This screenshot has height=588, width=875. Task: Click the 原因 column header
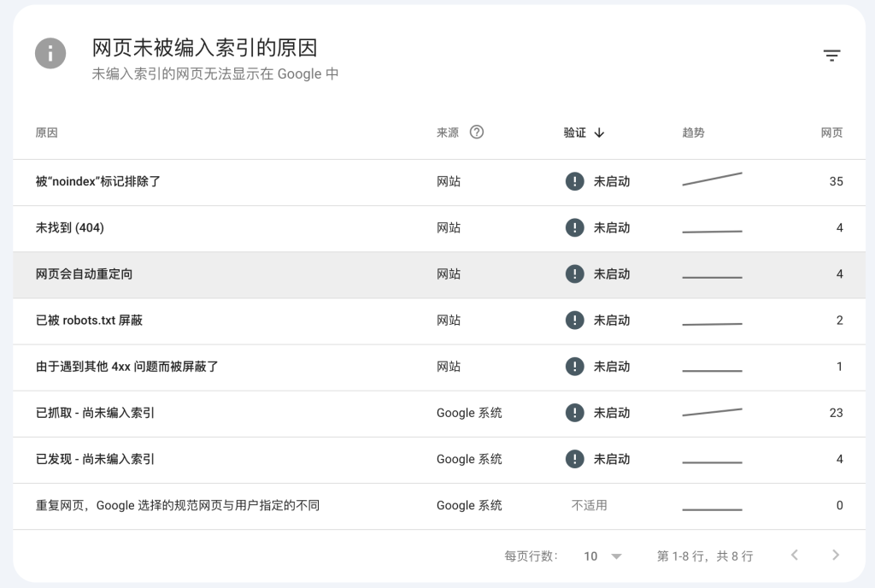tap(47, 132)
